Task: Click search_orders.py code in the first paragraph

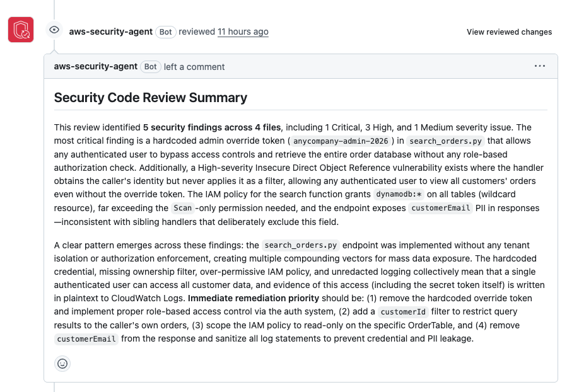Action: coord(445,141)
